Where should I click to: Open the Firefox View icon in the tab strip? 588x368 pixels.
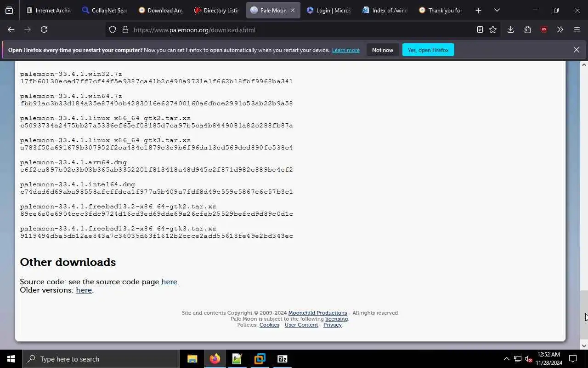[9, 10]
